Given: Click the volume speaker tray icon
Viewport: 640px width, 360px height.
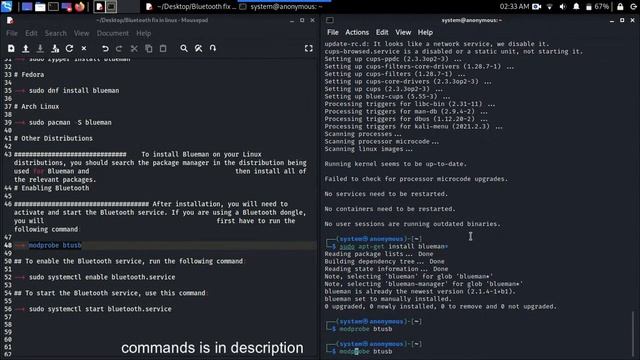Looking at the screenshot, I should (x=563, y=7).
